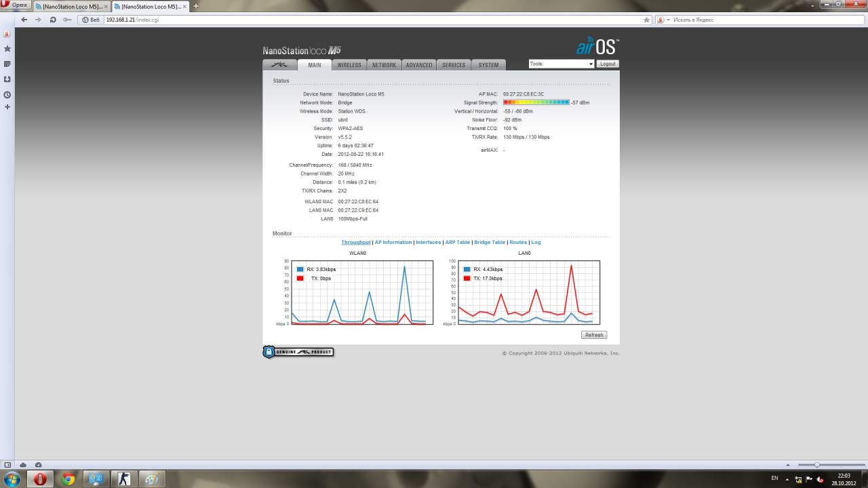This screenshot has width=868, height=488.
Task: Click the WLAN0 red TX legend swatch
Action: [300, 279]
